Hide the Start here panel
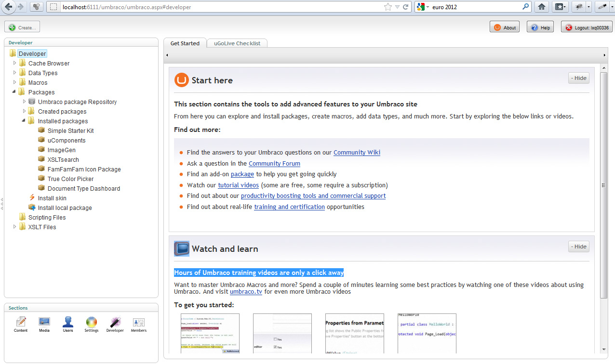The height and width of the screenshot is (364, 615). [x=578, y=78]
